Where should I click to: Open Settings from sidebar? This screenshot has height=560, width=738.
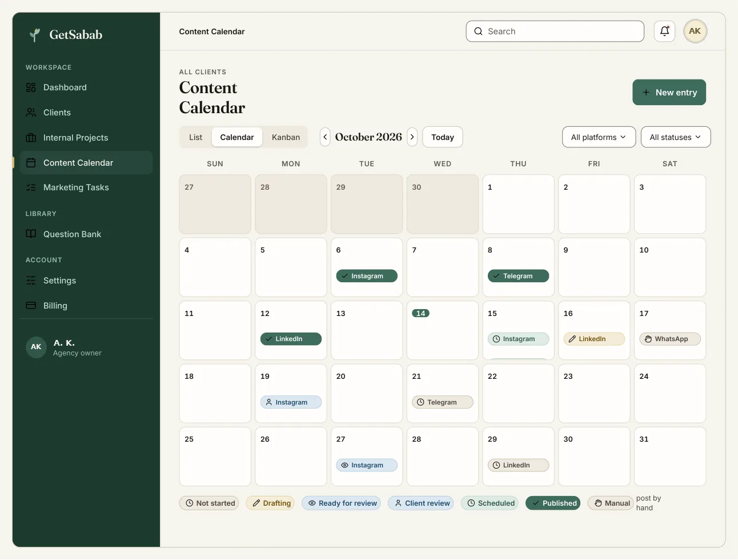point(86,281)
